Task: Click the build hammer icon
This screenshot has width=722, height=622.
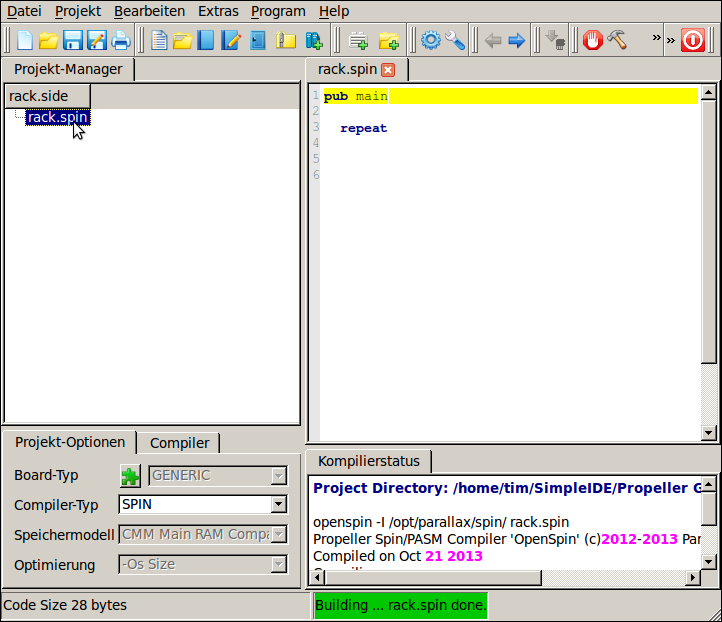Action: pos(617,41)
